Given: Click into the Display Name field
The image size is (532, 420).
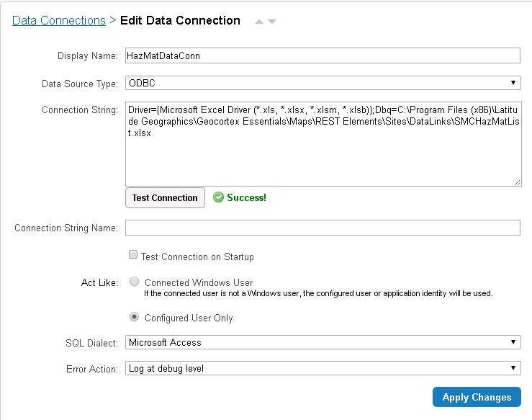Looking at the screenshot, I should [x=323, y=55].
